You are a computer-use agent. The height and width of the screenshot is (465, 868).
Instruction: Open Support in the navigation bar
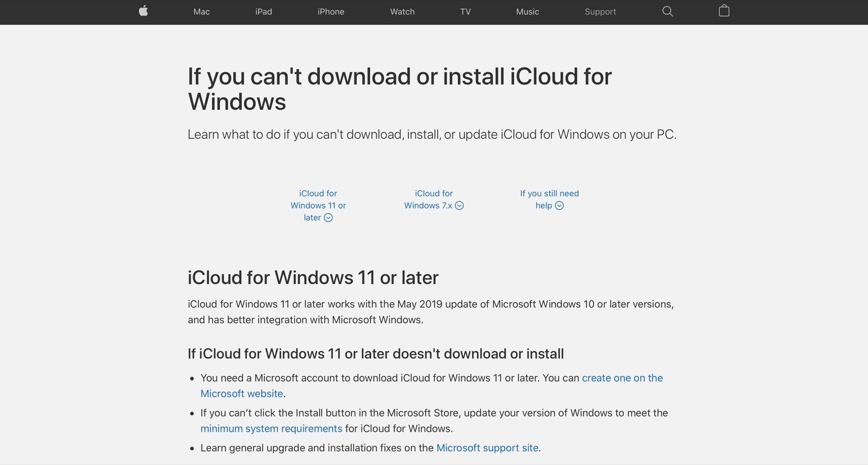[x=600, y=12]
